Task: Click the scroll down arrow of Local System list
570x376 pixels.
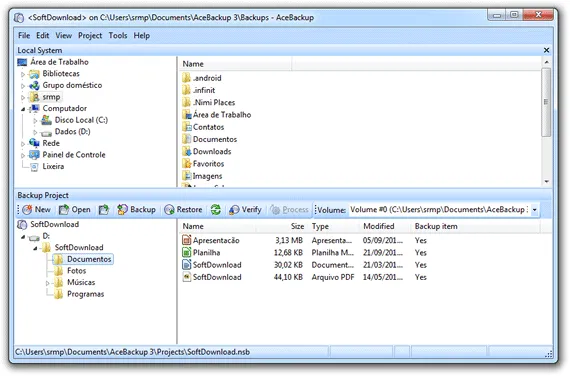Action: pyautogui.click(x=546, y=181)
